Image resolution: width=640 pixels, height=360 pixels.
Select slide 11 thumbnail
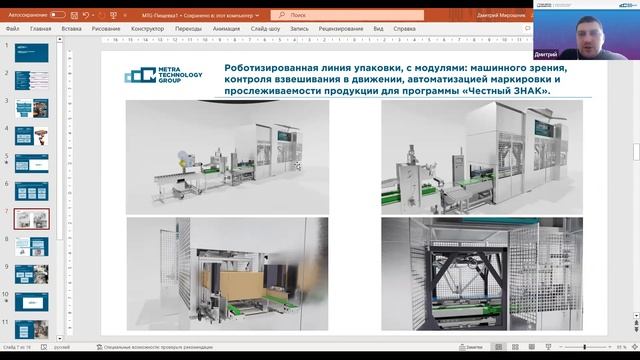click(31, 329)
